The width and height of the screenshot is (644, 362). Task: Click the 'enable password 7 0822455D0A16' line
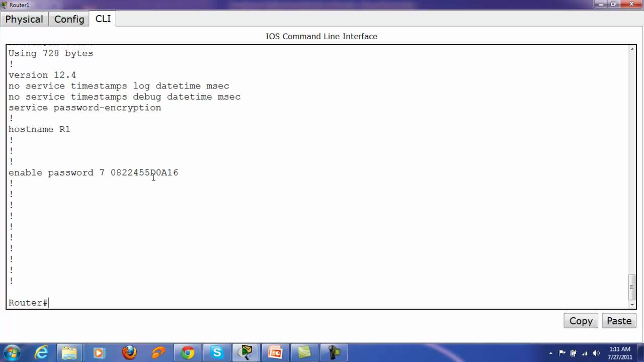[93, 172]
